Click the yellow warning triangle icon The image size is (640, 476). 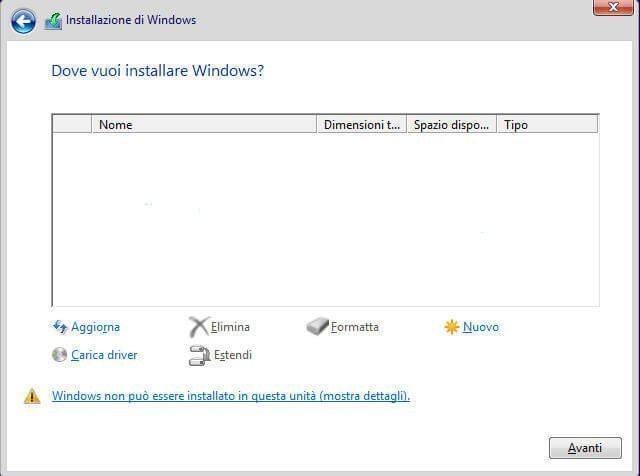pyautogui.click(x=32, y=396)
